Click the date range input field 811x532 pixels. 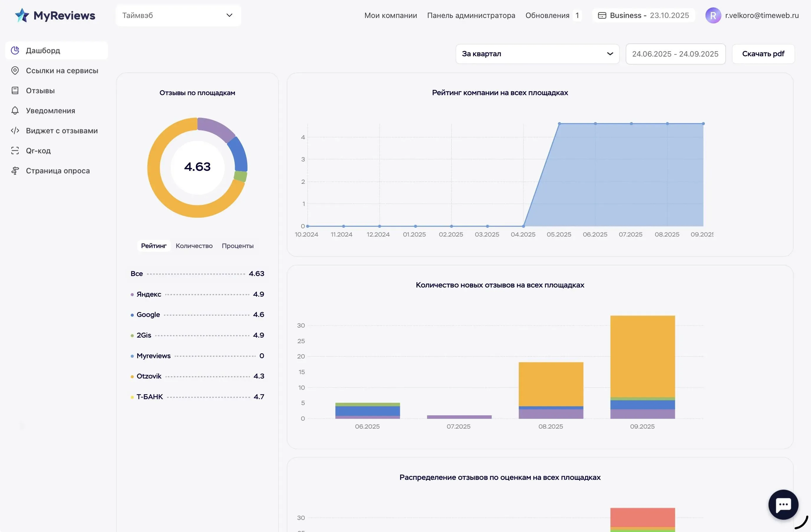tap(675, 54)
